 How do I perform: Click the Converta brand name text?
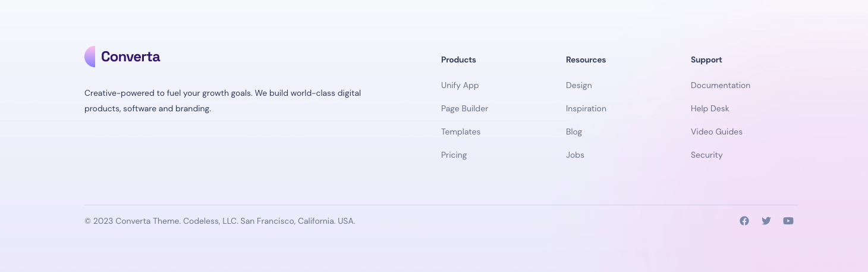(x=130, y=57)
